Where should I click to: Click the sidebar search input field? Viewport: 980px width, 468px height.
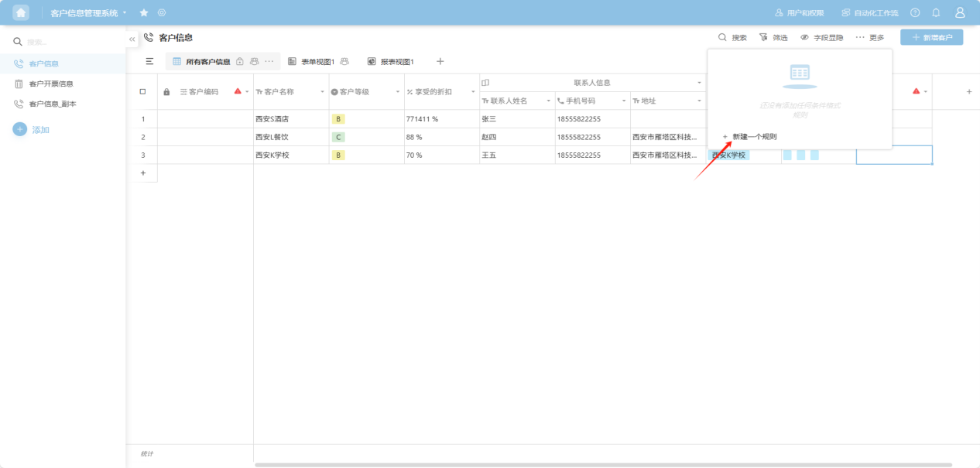point(70,42)
